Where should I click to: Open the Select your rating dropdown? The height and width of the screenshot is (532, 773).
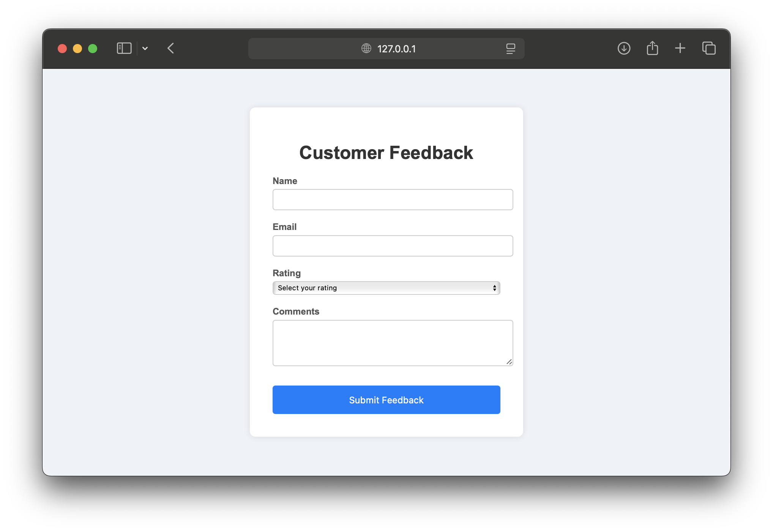386,288
